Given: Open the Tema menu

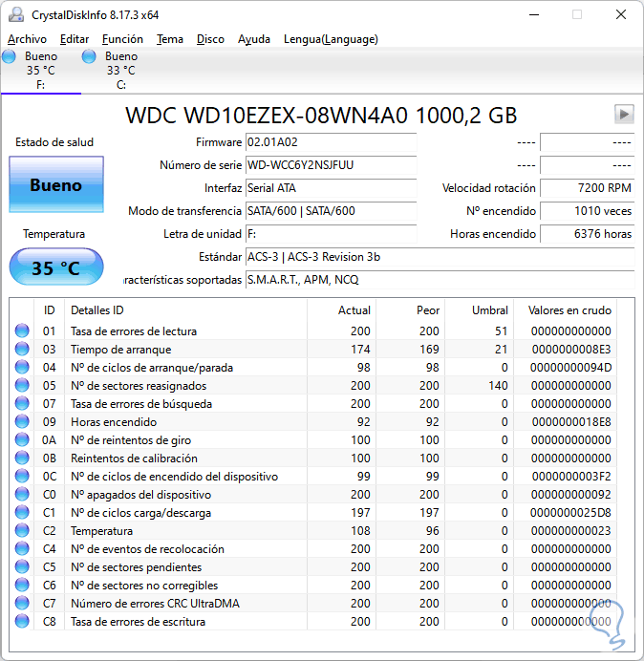Looking at the screenshot, I should tap(170, 39).
